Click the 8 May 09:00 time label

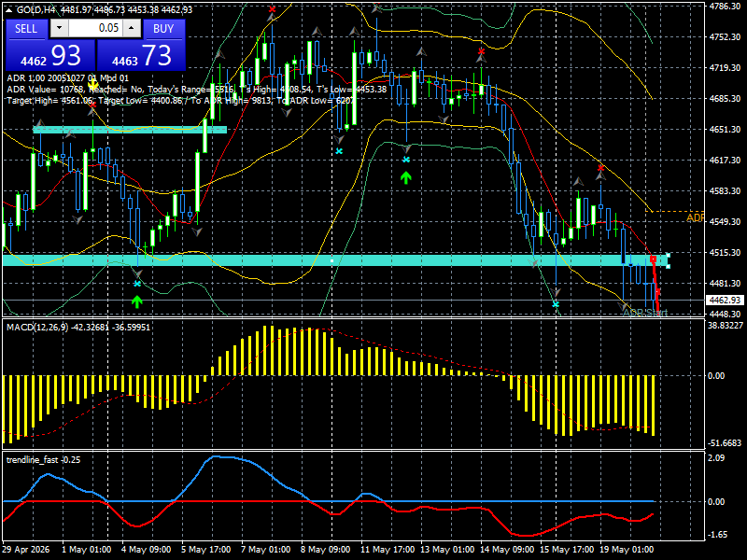[x=325, y=549]
